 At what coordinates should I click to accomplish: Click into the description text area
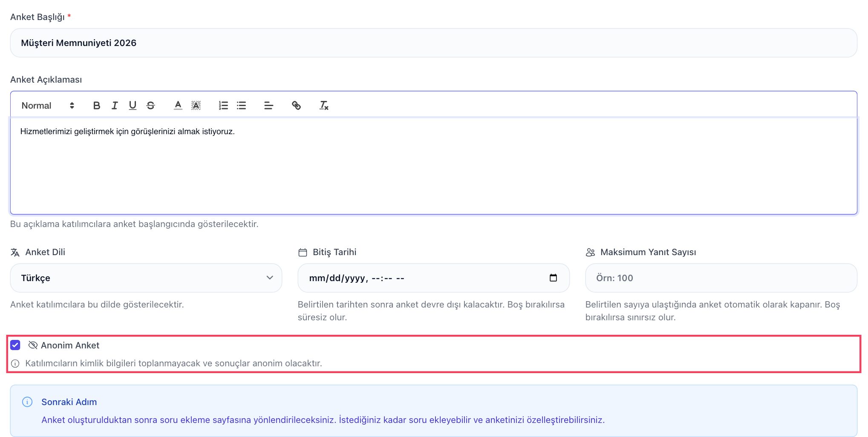click(x=434, y=166)
